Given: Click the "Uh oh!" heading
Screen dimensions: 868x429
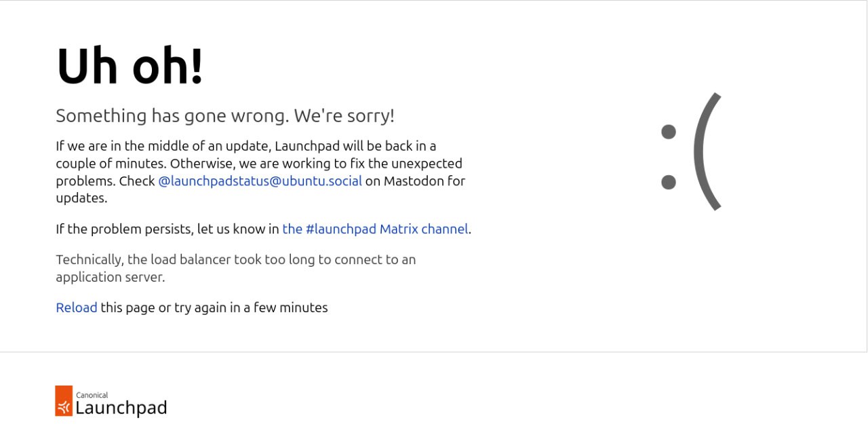Looking at the screenshot, I should (130, 67).
